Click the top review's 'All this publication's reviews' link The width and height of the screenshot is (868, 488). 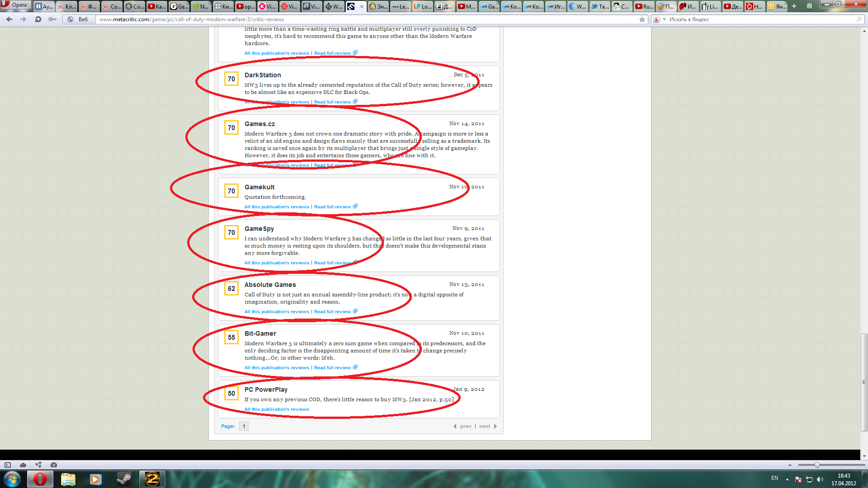pos(277,53)
